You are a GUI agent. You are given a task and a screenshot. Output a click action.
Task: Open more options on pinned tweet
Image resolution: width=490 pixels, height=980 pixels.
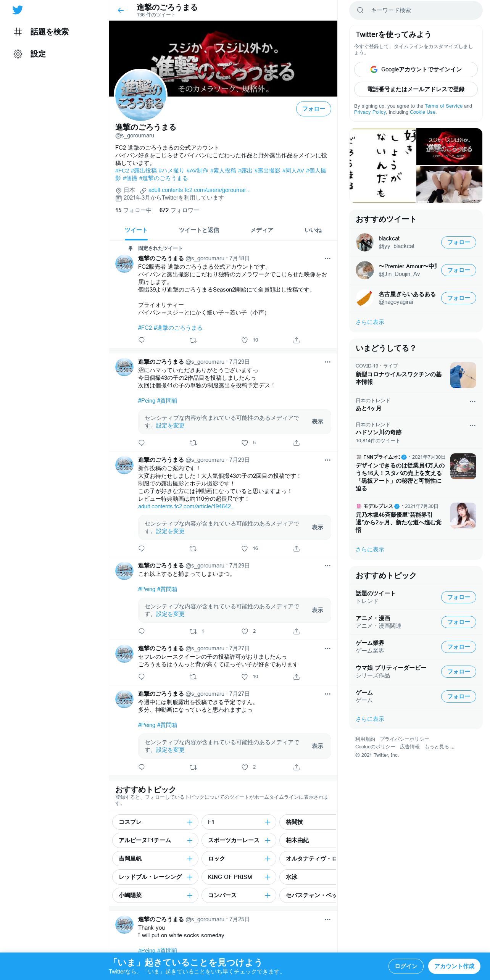pyautogui.click(x=327, y=258)
